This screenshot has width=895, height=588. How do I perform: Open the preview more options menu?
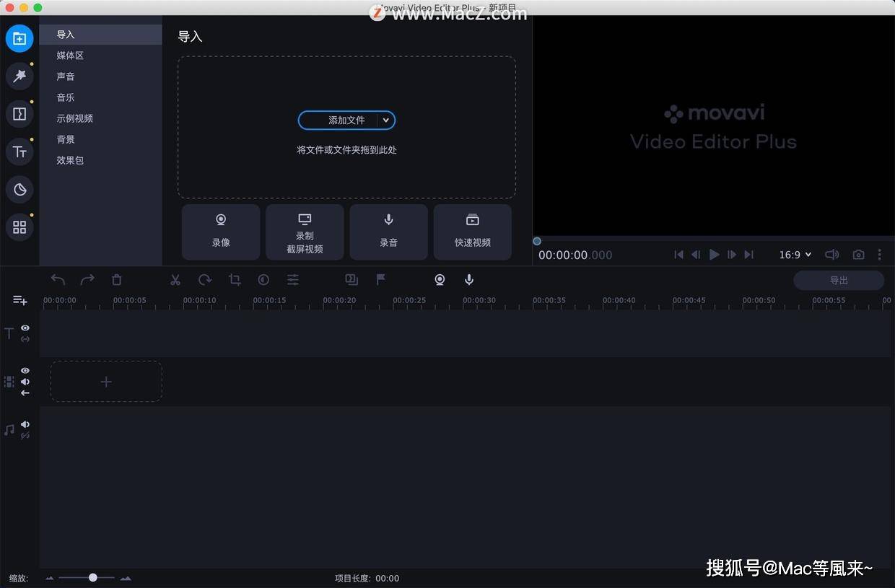(x=879, y=255)
